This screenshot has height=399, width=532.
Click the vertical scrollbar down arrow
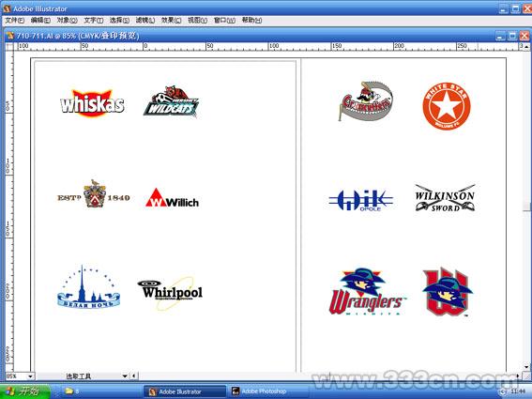pyautogui.click(x=526, y=367)
